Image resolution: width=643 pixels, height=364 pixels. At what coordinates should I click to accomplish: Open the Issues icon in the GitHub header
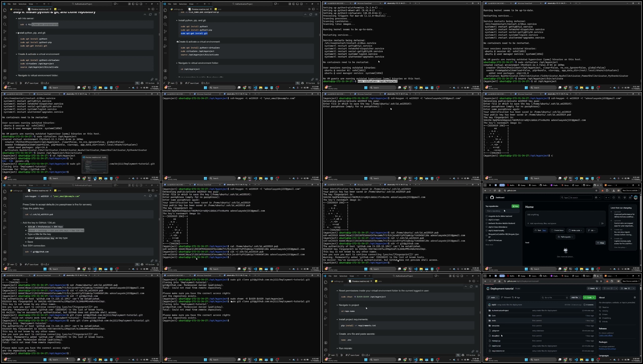[614, 198]
